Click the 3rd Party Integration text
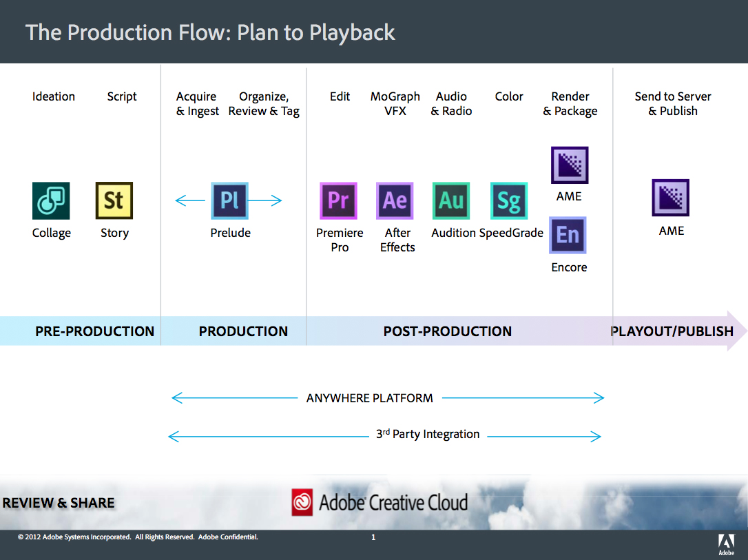Screen dimensions: 748x560 tap(428, 434)
